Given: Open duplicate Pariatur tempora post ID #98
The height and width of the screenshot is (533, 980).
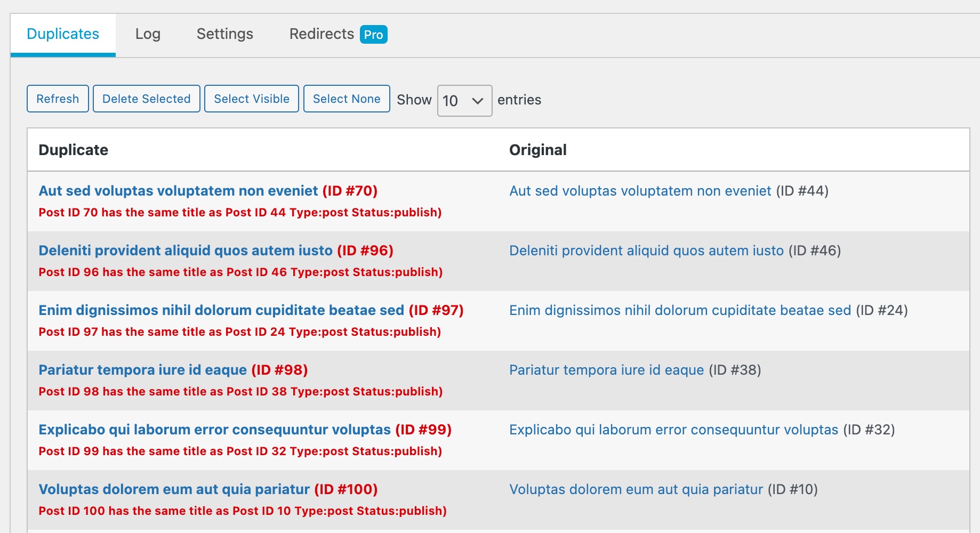Looking at the screenshot, I should coord(142,370).
